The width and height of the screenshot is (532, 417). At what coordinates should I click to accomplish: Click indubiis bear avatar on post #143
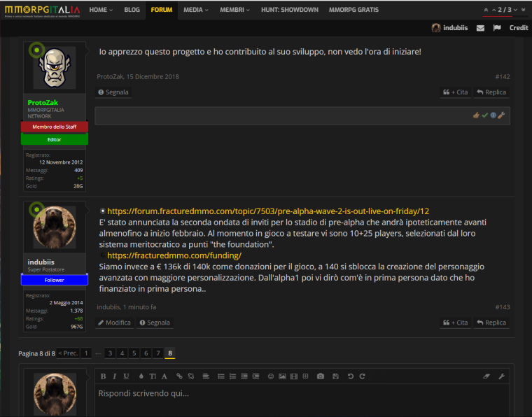click(55, 227)
